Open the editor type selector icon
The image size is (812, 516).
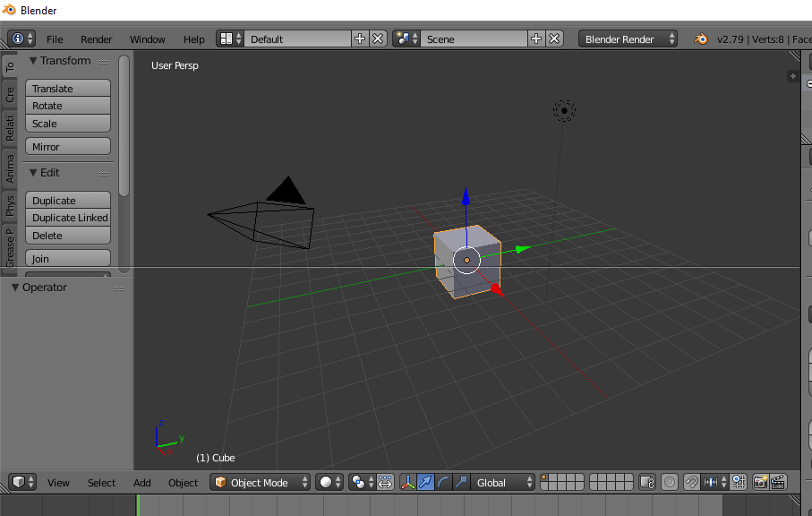click(21, 482)
